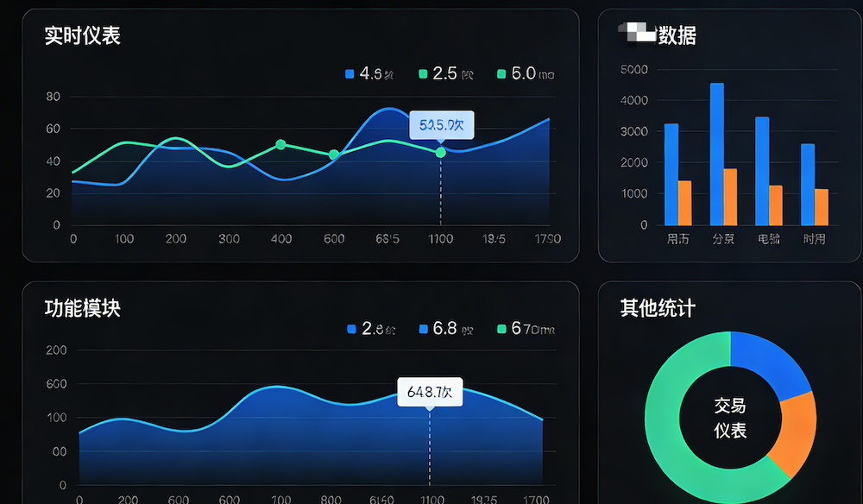Click the 4000 axis label
863x504 pixels.
point(634,101)
